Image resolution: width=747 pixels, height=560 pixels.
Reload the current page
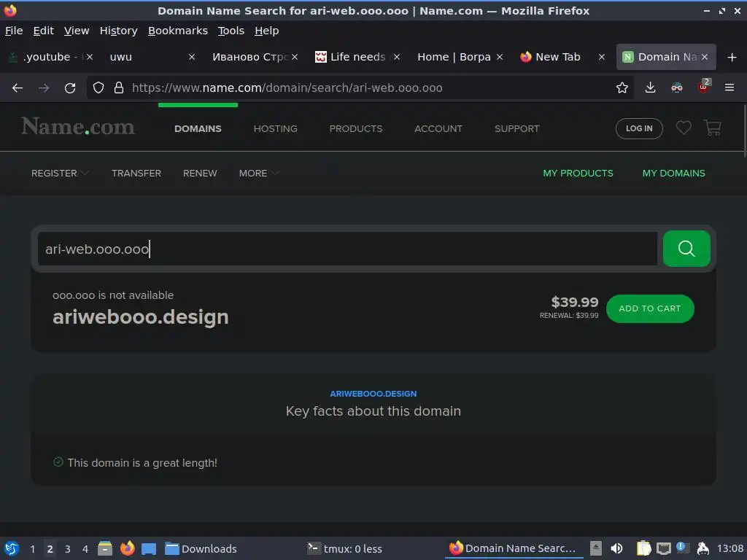[70, 88]
